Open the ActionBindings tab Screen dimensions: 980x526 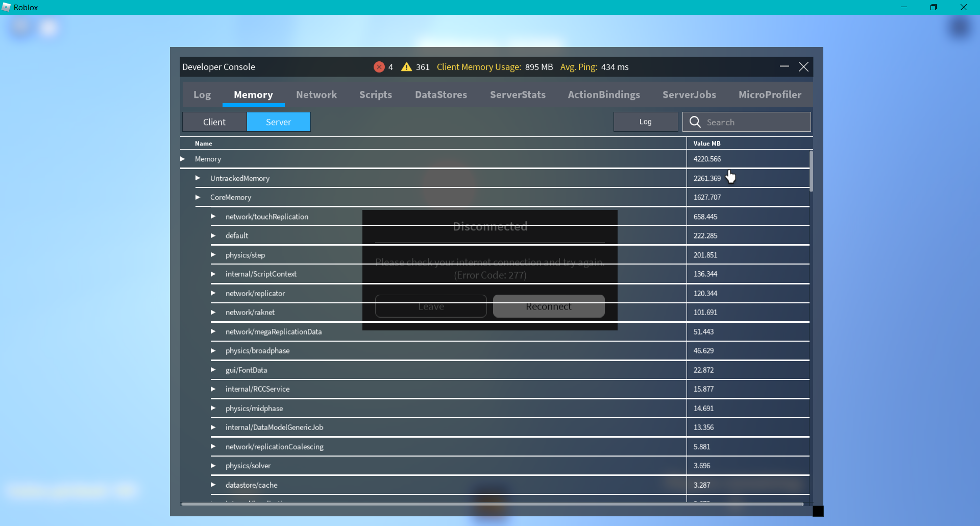tap(604, 94)
